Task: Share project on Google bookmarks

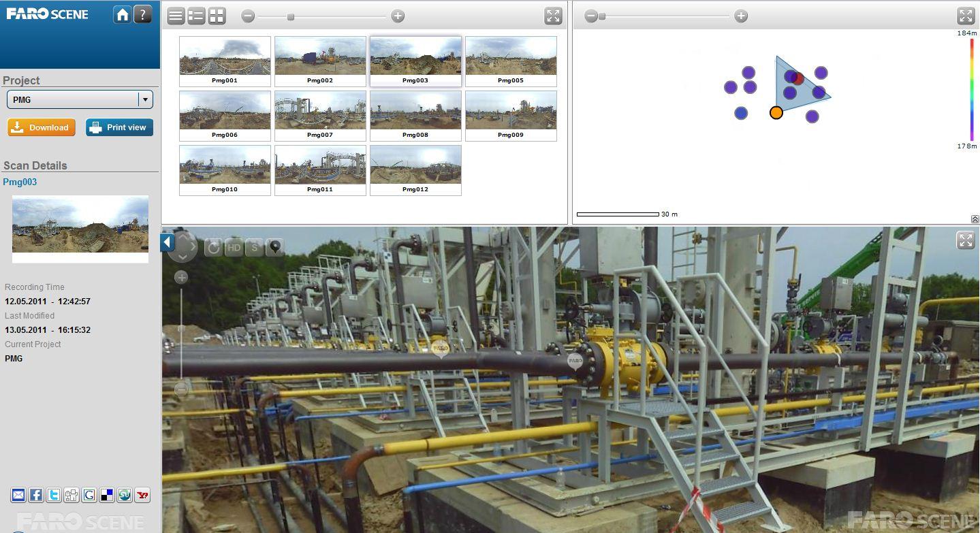Action: coord(89,496)
